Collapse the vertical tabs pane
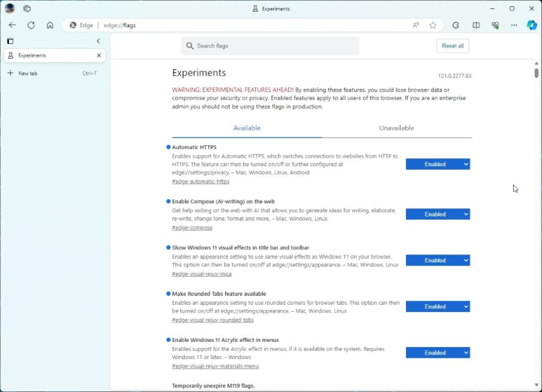 point(98,41)
